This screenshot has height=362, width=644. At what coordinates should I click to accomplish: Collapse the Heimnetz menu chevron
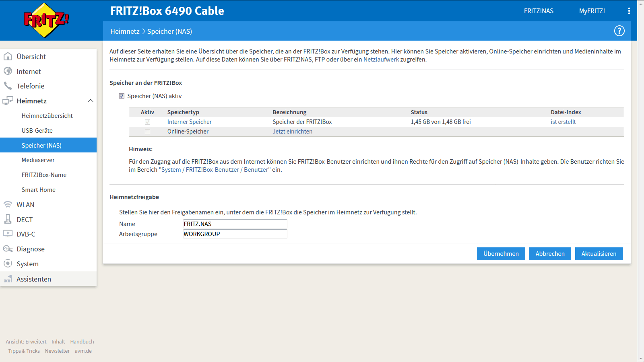click(91, 101)
